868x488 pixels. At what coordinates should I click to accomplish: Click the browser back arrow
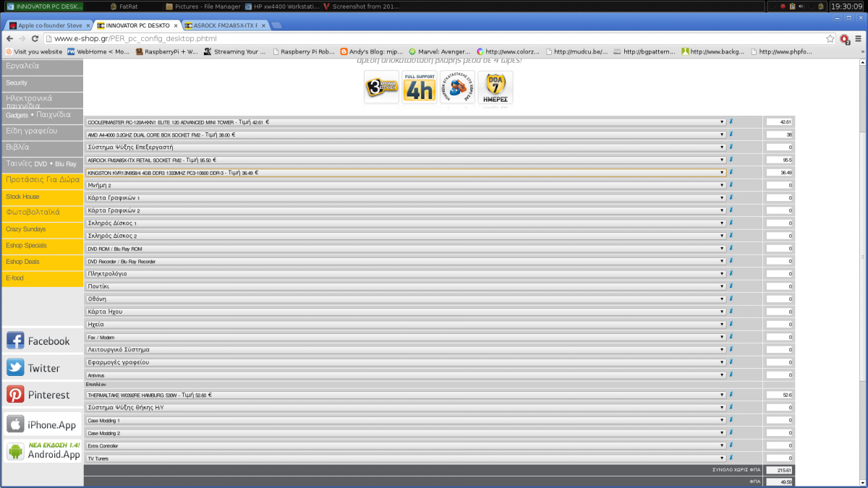(x=9, y=38)
